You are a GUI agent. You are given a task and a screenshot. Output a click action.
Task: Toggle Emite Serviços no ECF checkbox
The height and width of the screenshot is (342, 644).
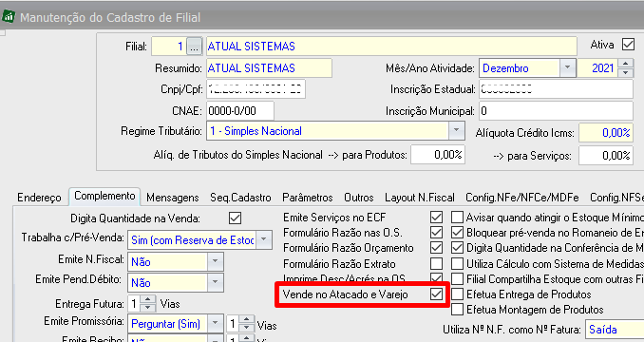[x=436, y=218]
